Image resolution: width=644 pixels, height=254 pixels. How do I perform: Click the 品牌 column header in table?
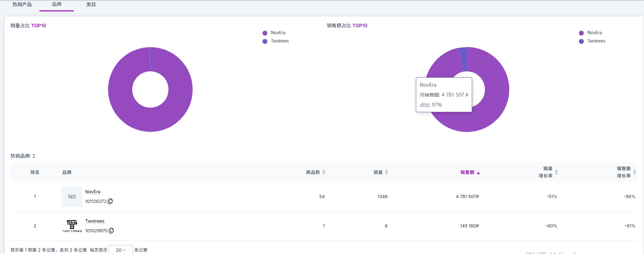(67, 172)
